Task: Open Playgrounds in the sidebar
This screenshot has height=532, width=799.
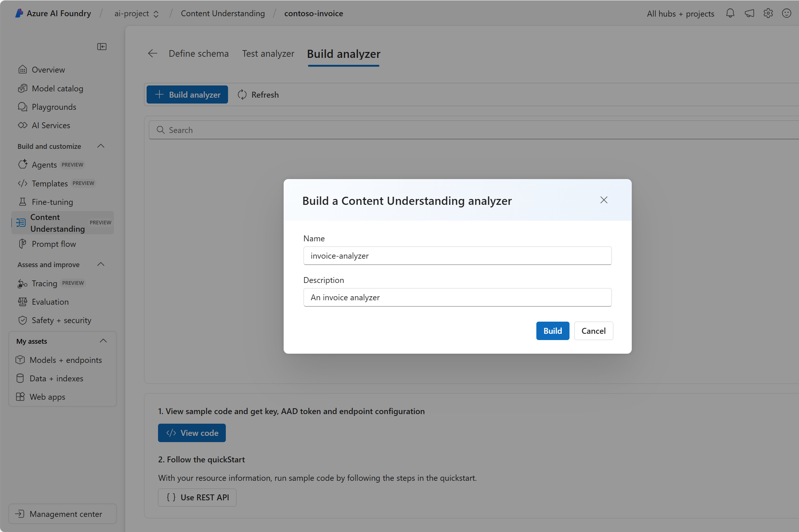Action: point(54,107)
